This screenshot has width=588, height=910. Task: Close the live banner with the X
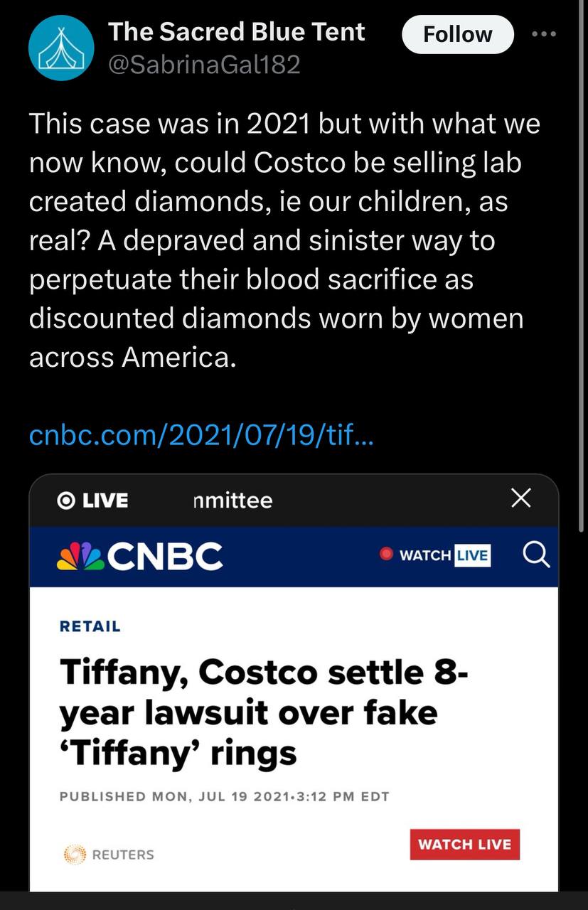point(521,499)
